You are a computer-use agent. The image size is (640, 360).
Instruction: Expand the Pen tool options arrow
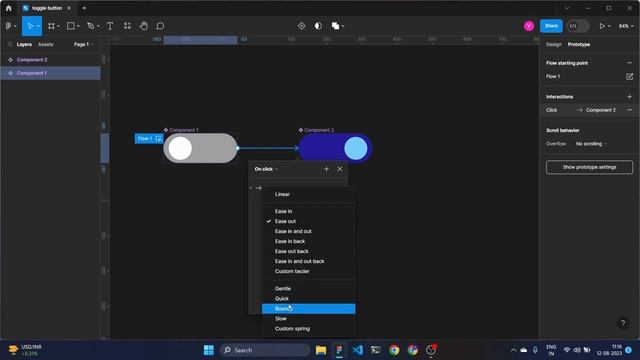coord(98,26)
